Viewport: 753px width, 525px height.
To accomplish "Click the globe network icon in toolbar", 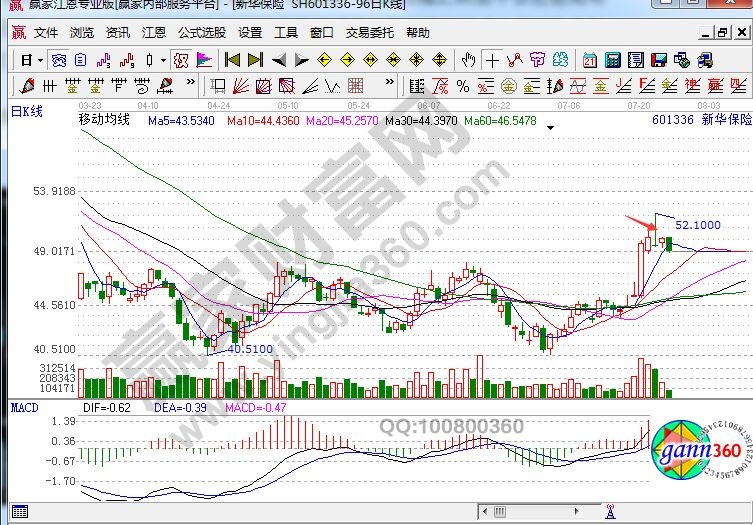I will pos(682,61).
